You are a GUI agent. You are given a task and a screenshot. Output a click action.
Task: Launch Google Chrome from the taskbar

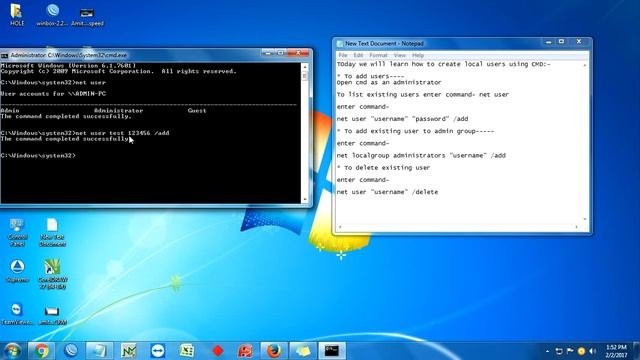41,351
